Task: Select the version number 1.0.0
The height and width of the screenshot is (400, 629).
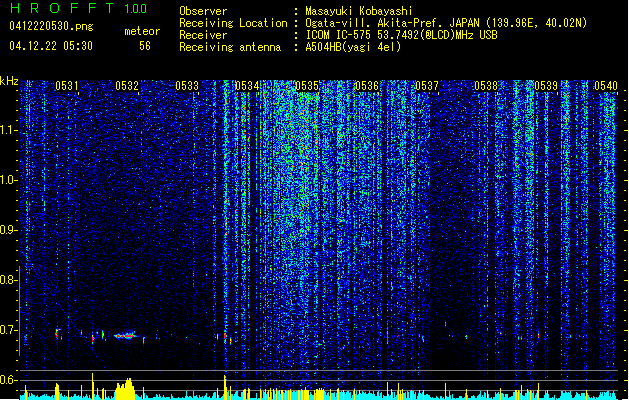Action: tap(135, 9)
